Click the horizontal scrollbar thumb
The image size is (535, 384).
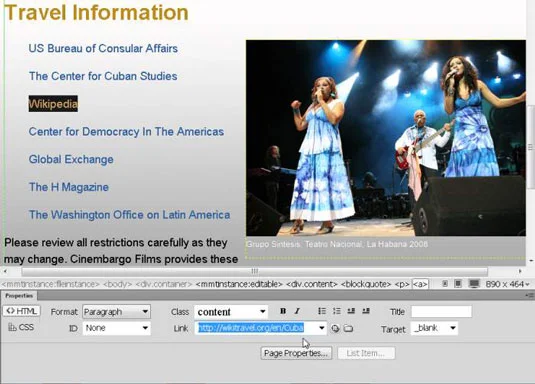[255, 271]
